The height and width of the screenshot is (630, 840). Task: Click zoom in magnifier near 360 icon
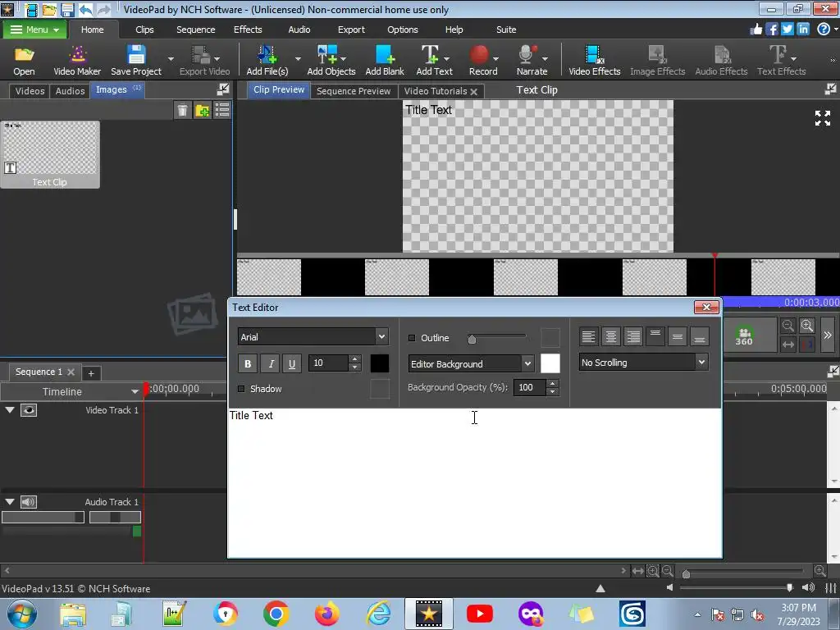click(x=807, y=325)
